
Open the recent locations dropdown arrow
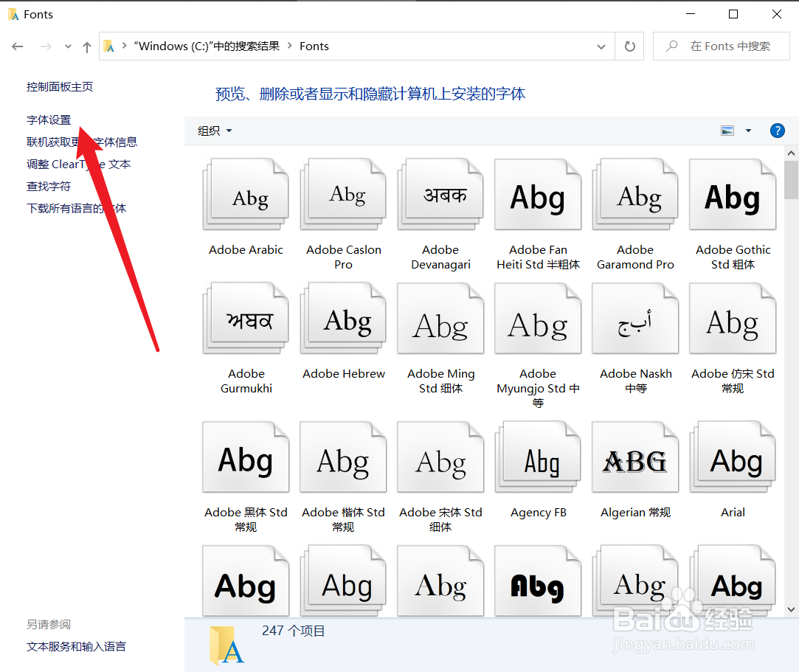click(x=68, y=47)
